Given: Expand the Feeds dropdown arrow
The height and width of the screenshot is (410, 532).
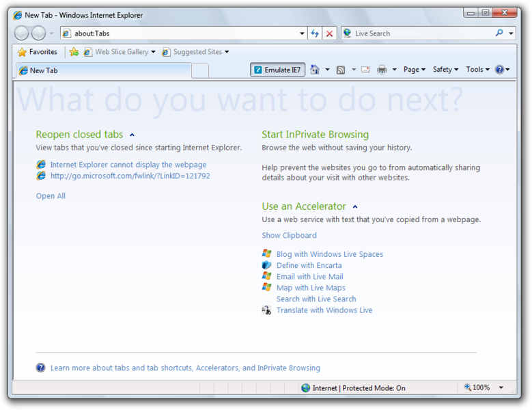Looking at the screenshot, I should click(x=354, y=70).
